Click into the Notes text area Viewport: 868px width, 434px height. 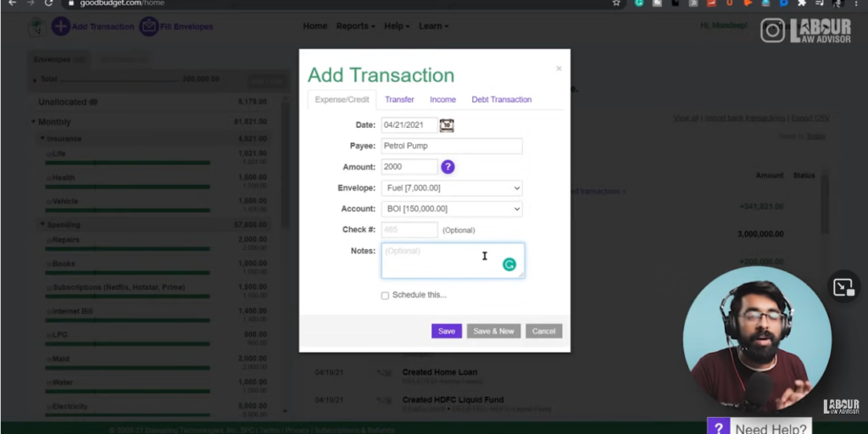pos(453,261)
